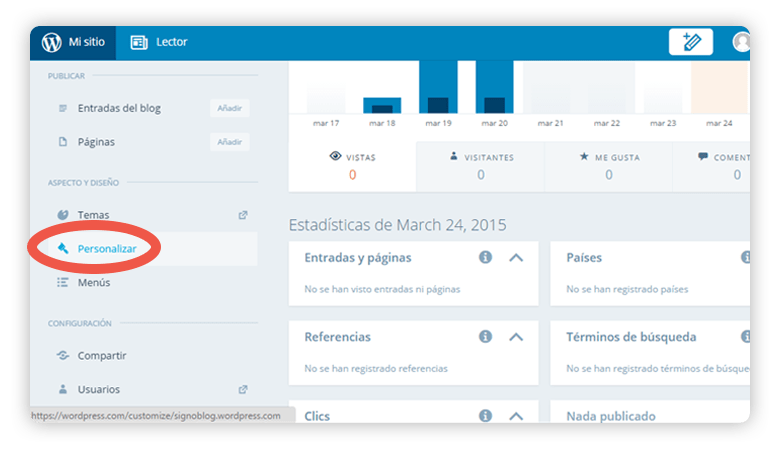The image size is (780, 450).
Task: Open Menús in the sidebar
Action: [94, 282]
